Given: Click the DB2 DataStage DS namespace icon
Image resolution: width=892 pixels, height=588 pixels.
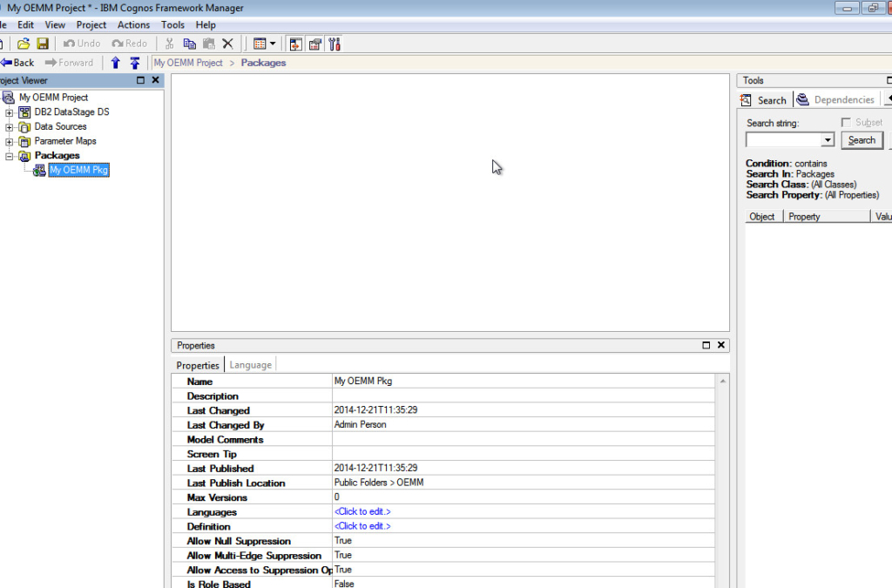Looking at the screenshot, I should (24, 112).
